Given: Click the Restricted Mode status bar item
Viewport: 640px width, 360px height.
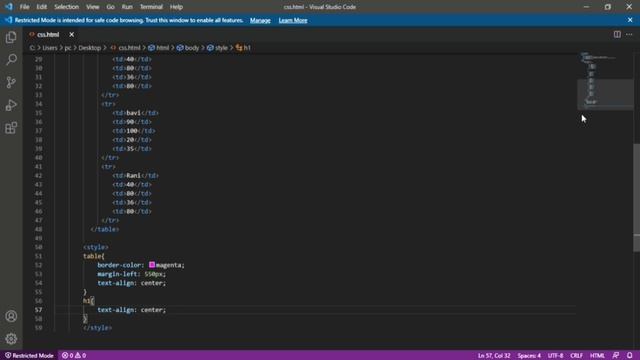Looking at the screenshot, I should [29, 356].
